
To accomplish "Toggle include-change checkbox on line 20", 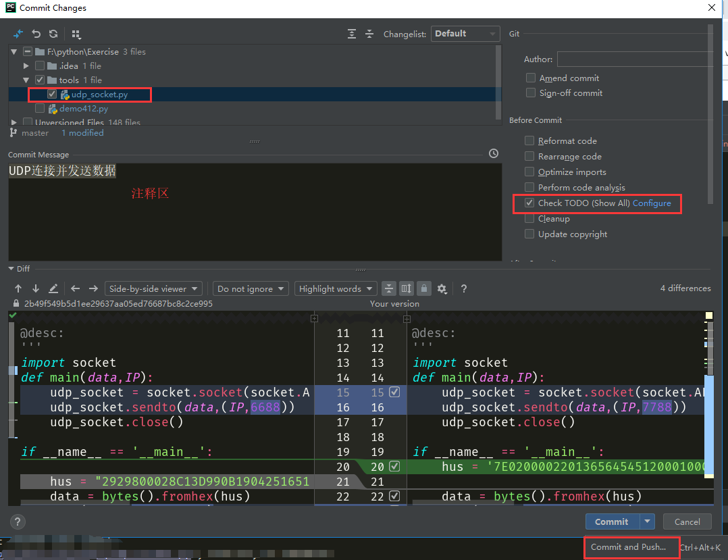I will click(394, 466).
